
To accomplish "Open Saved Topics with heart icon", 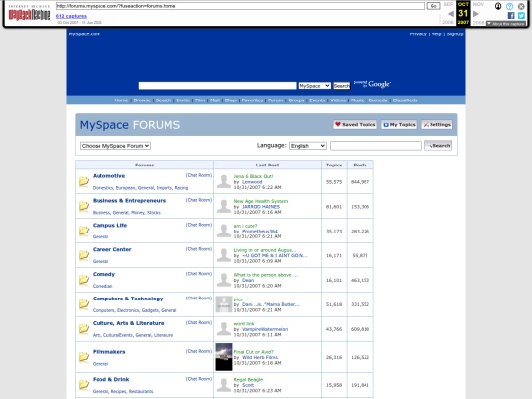I will click(356, 124).
